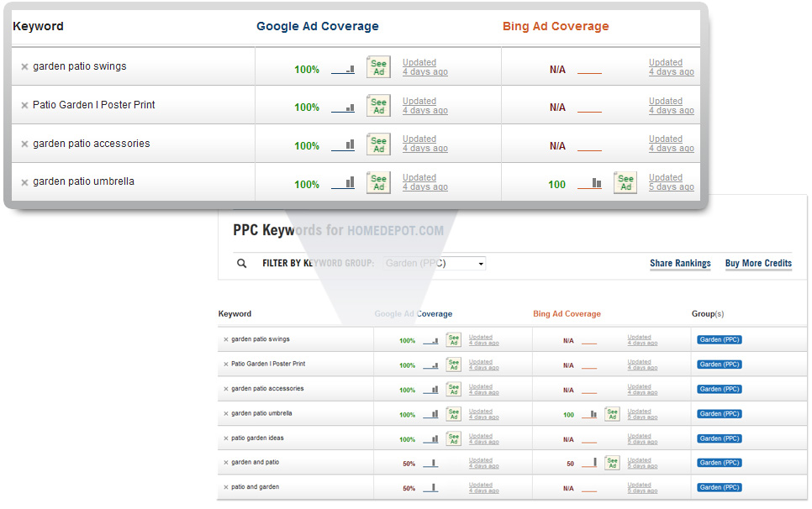Click See Ad for umbrella Bing in enlarged panel

[625, 183]
